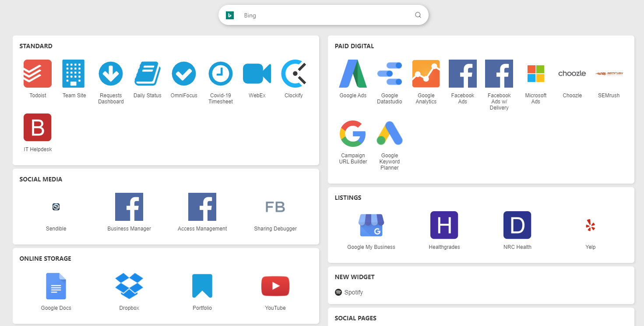Open Facebook Business Manager icon

coord(129,207)
